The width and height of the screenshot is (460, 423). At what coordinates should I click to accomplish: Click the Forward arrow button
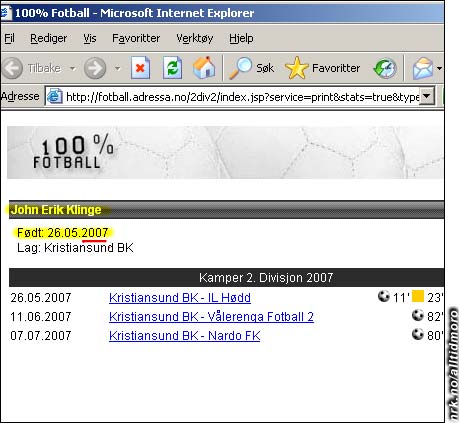coord(95,68)
